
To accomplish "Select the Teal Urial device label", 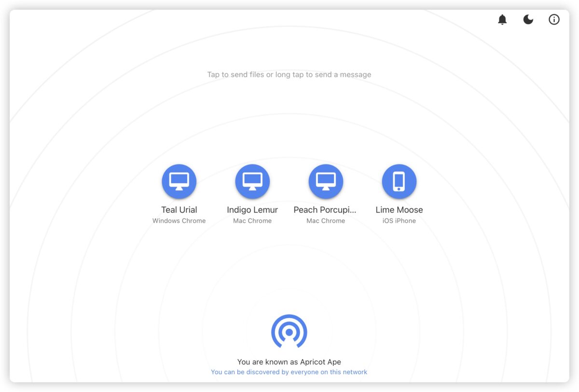I will click(x=179, y=210).
